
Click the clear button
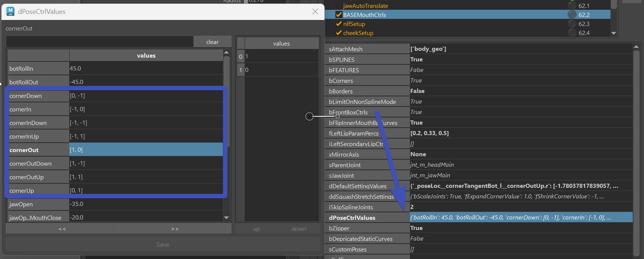click(x=212, y=42)
